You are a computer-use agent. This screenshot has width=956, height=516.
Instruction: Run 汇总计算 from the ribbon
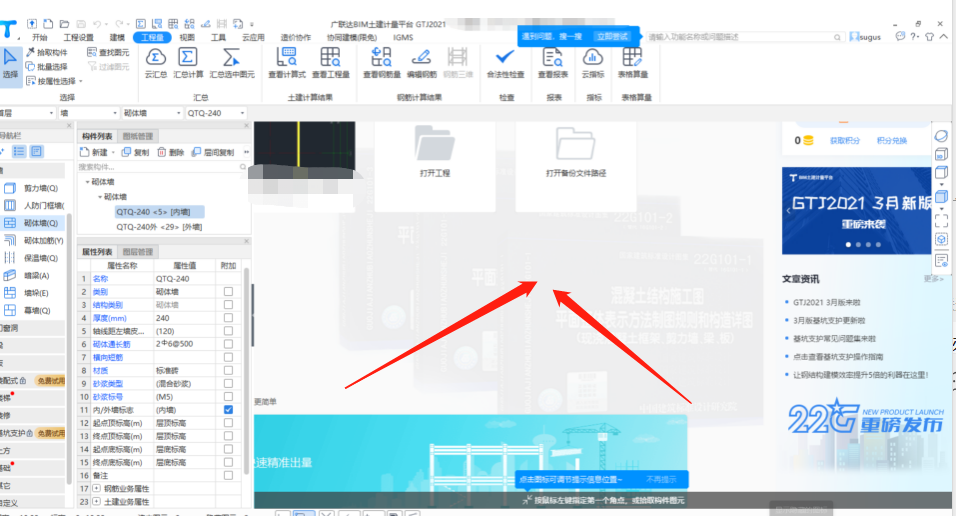[188, 63]
